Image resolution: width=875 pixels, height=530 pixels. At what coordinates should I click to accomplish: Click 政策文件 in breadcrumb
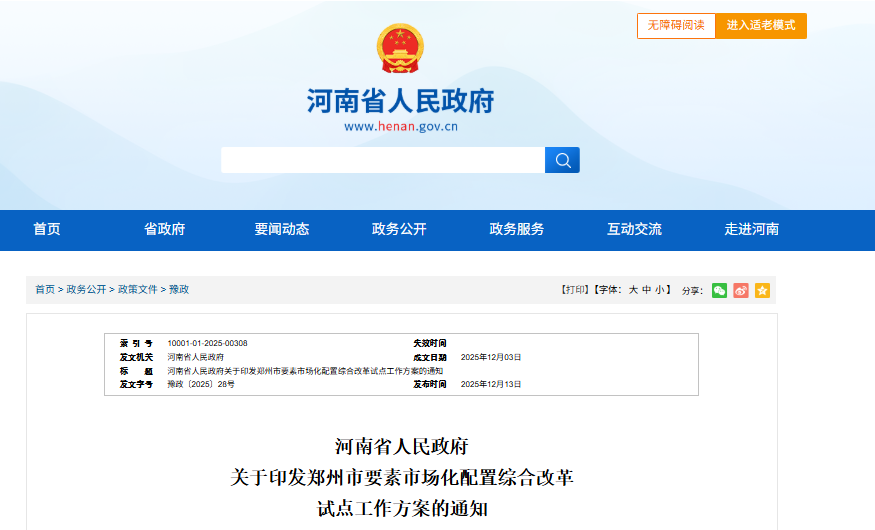pyautogui.click(x=138, y=290)
